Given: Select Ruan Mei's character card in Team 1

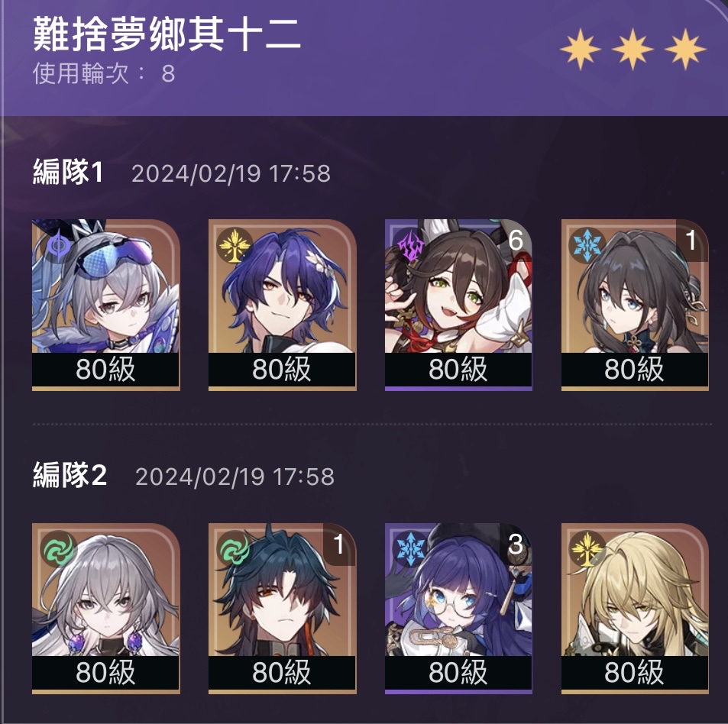Looking at the screenshot, I should [635, 305].
